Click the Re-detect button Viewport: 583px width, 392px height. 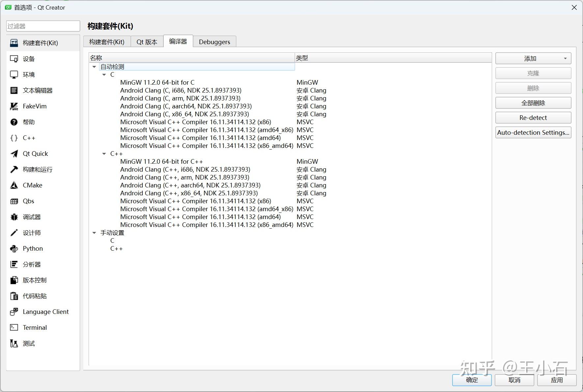click(533, 118)
